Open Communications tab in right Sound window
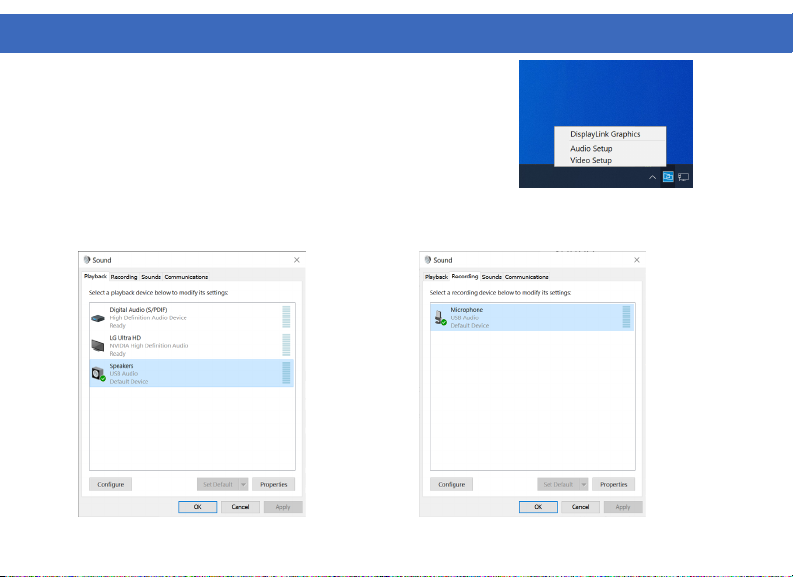 pyautogui.click(x=526, y=277)
